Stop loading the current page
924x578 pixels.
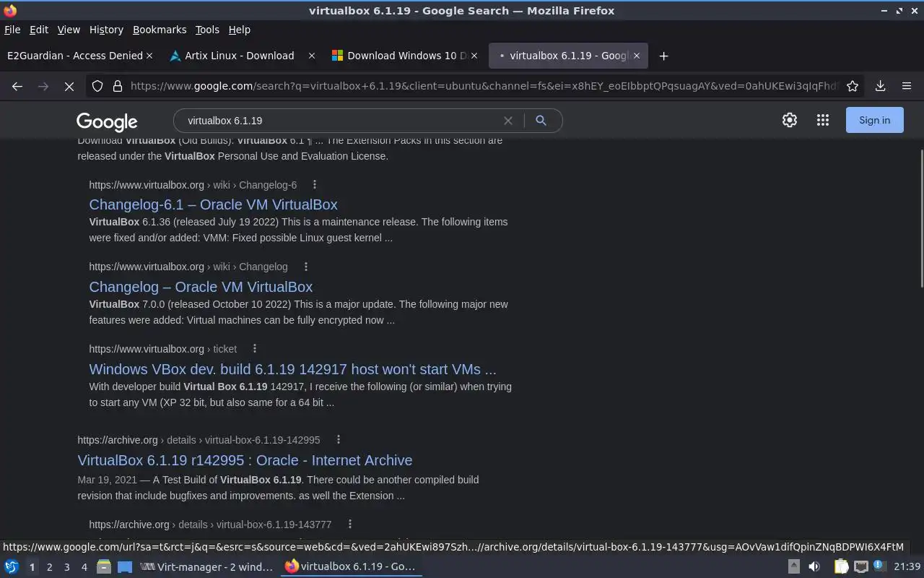click(69, 86)
